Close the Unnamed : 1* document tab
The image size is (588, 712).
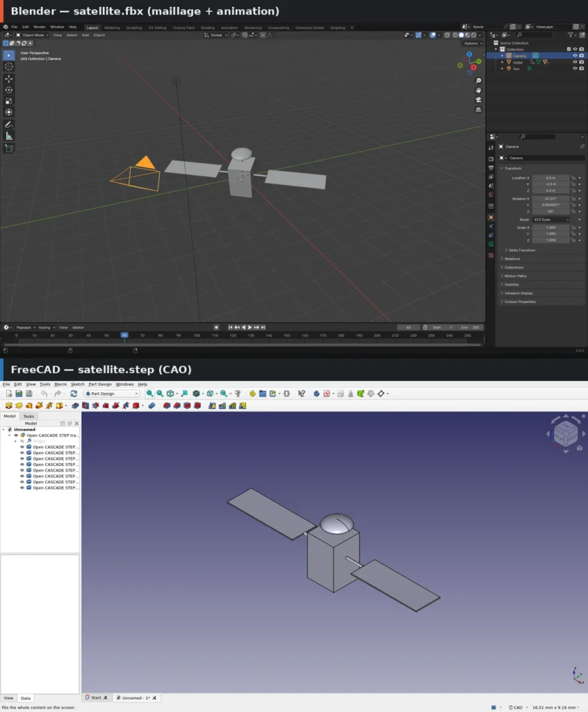point(154,698)
